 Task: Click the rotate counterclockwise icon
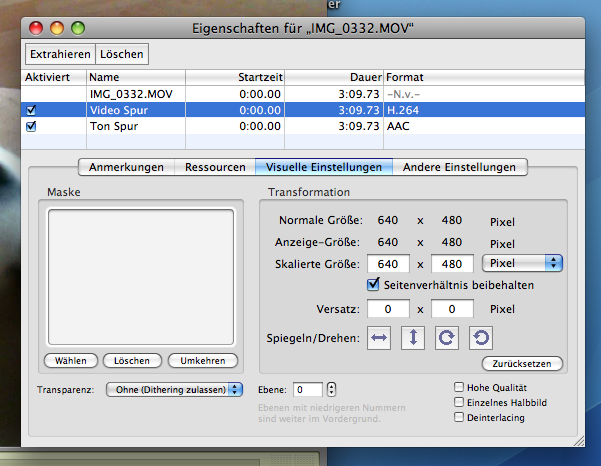click(481, 338)
